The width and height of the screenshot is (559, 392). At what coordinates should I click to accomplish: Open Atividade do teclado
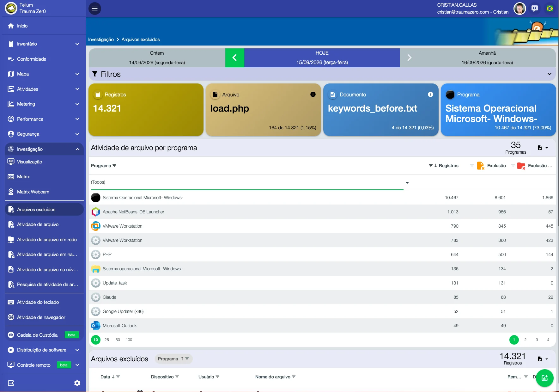coord(44,302)
